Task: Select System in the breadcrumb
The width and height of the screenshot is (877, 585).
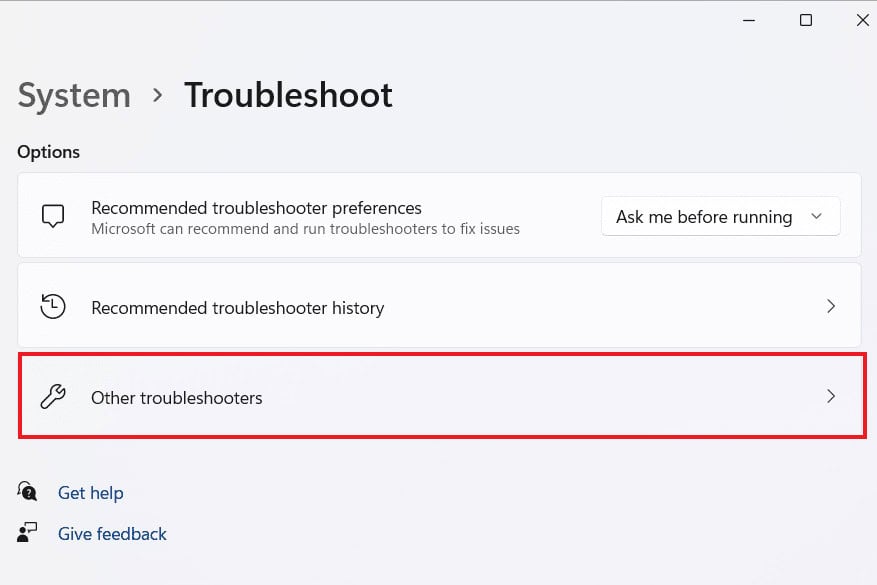Action: (73, 95)
